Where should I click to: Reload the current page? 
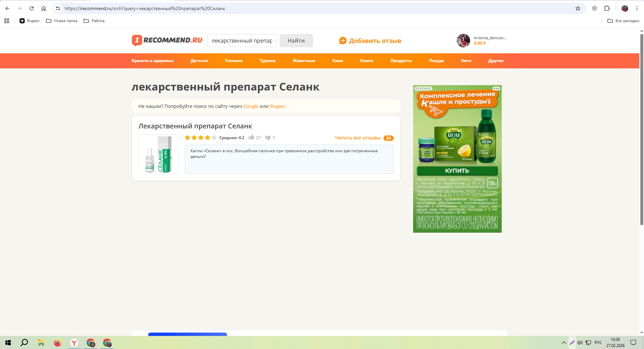32,8
